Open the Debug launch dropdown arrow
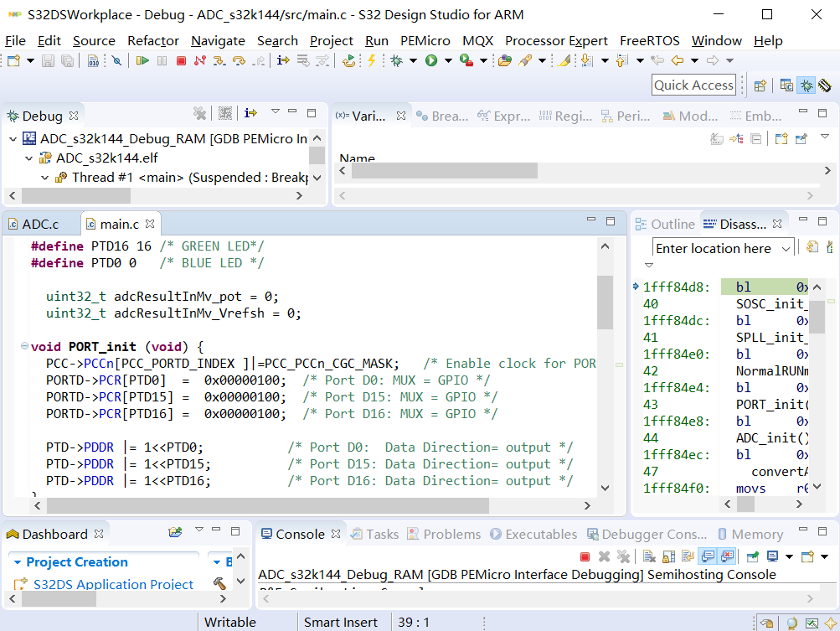The height and width of the screenshot is (631, 840). click(413, 60)
